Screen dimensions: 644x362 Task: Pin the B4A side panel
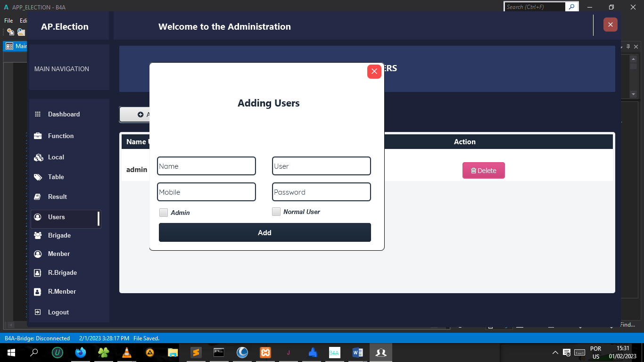(x=628, y=47)
